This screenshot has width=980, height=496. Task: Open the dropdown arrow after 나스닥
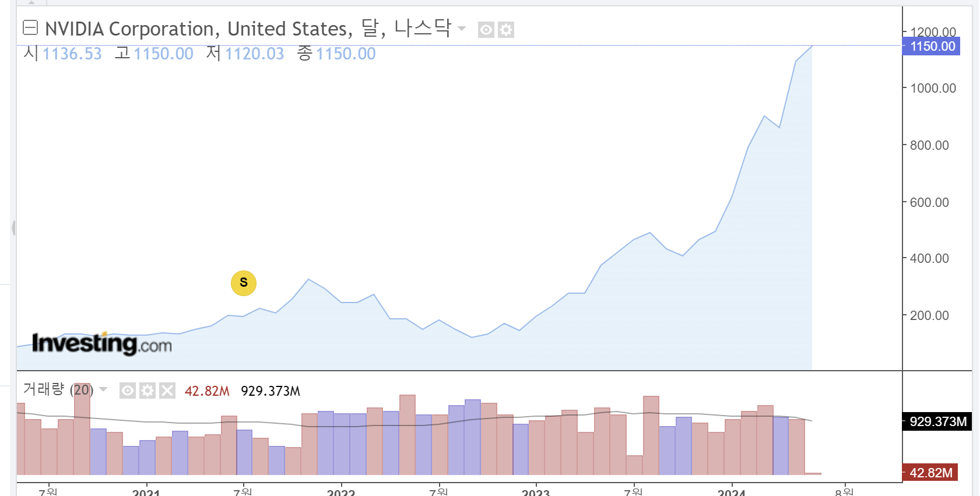[x=461, y=28]
